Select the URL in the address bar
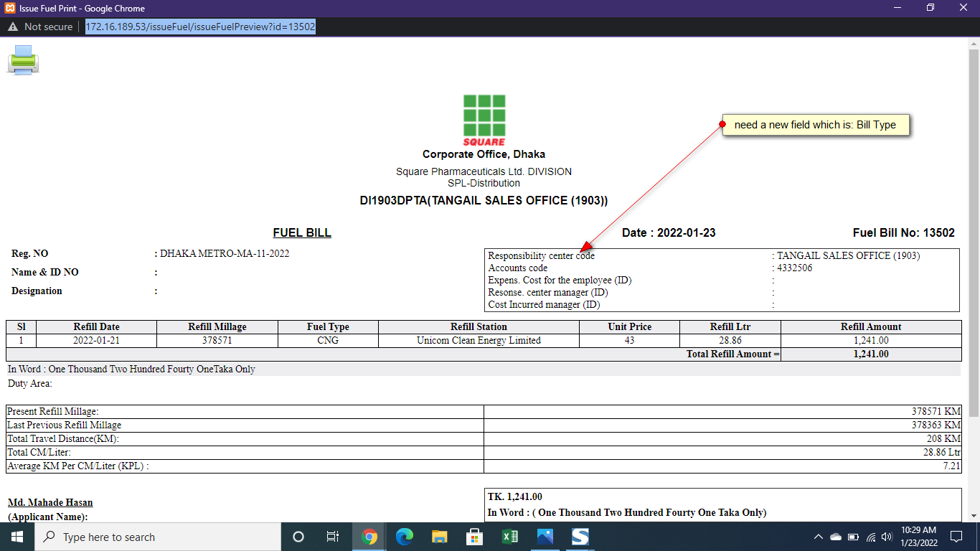The image size is (980, 551). click(200, 27)
